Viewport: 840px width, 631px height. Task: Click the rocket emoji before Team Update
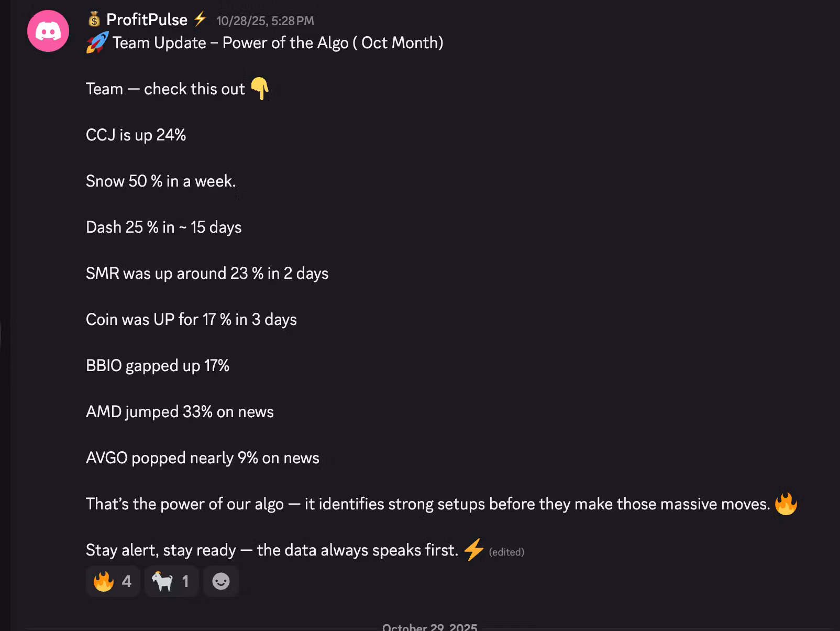[97, 42]
